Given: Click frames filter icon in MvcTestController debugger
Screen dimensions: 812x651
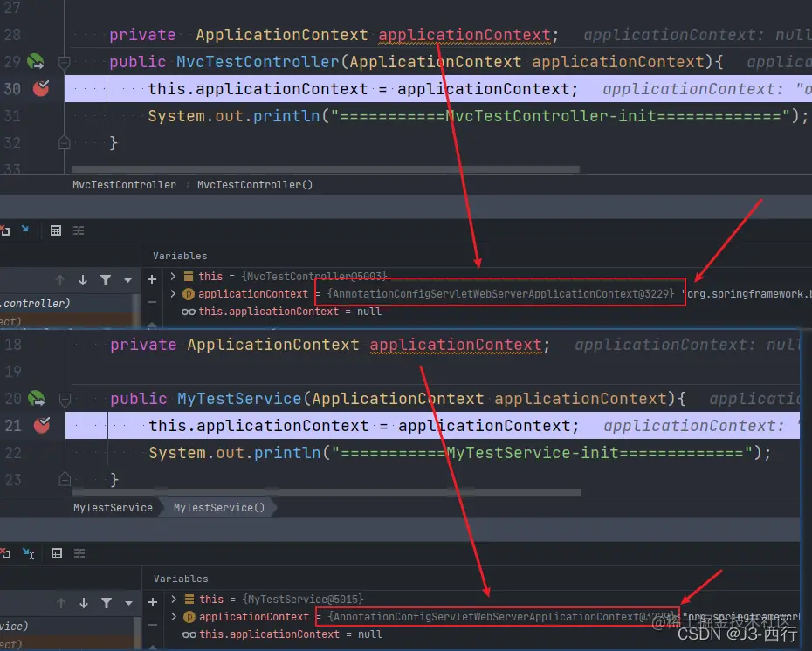Looking at the screenshot, I should (x=106, y=280).
